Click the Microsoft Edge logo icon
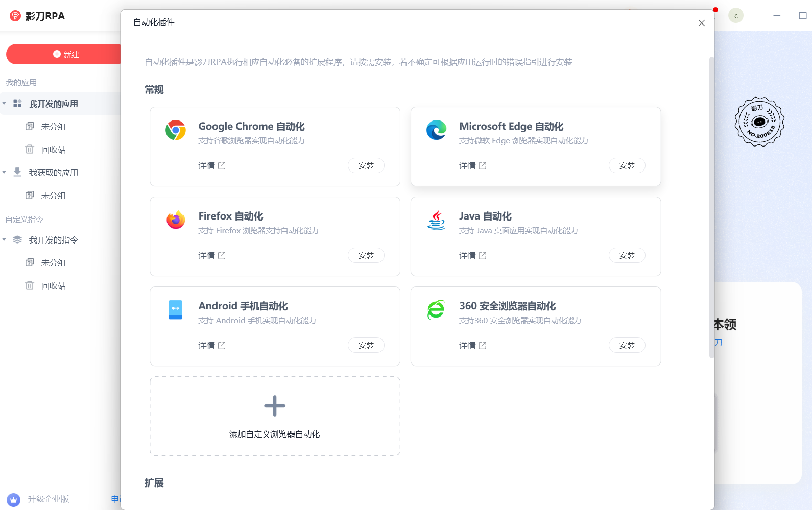Viewport: 812px width, 510px height. 437,130
